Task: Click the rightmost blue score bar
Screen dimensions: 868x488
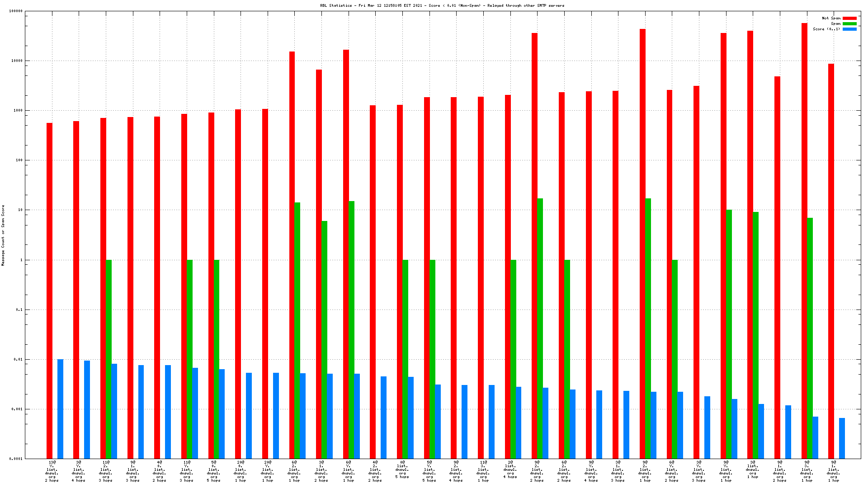Action: 842,438
